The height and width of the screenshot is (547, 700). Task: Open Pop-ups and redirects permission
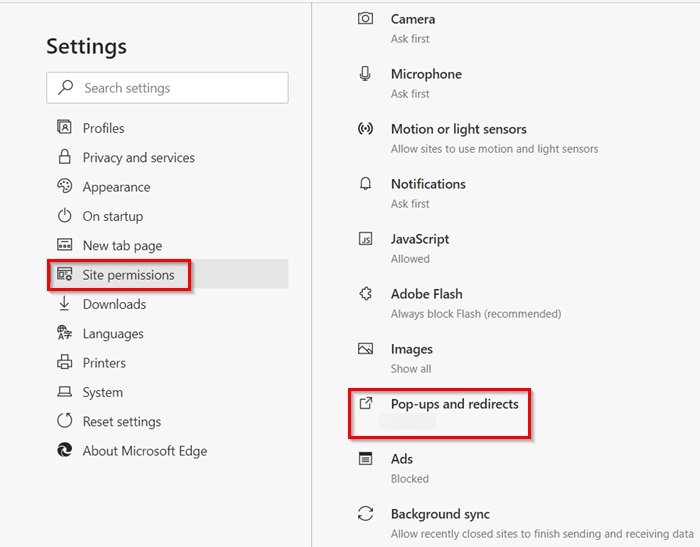[x=454, y=404]
